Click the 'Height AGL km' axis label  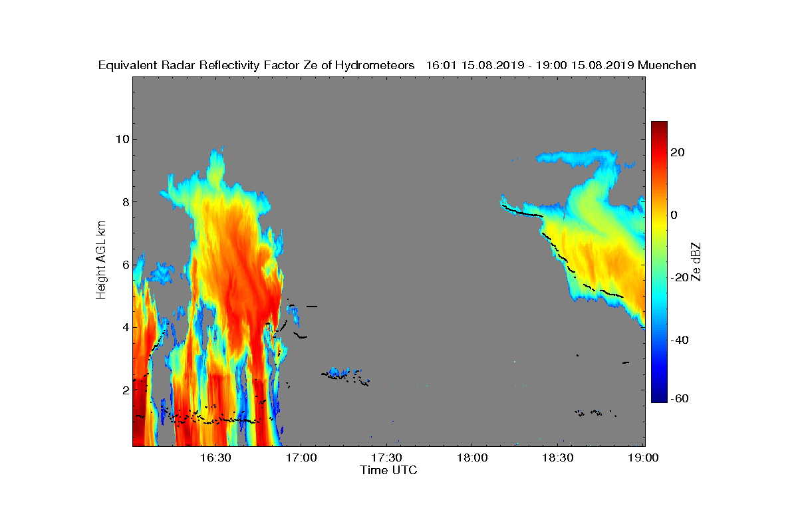point(101,261)
